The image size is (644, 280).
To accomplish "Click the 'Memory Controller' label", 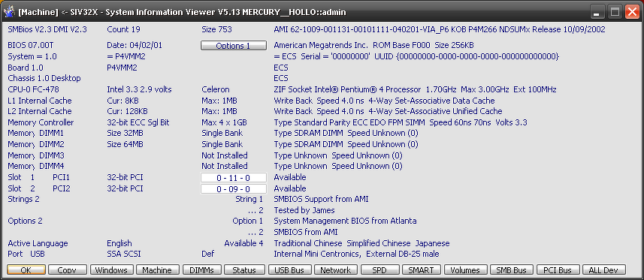I will tap(41, 122).
